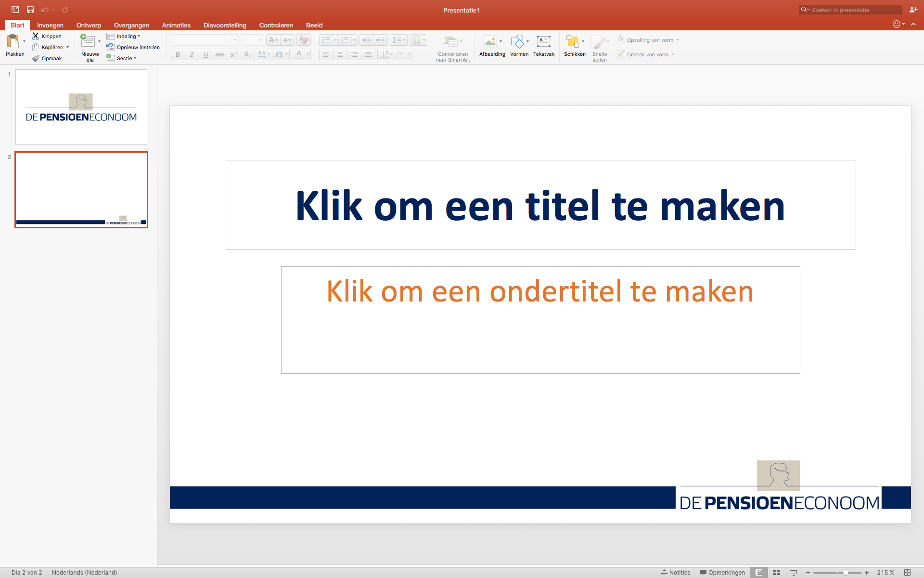The height and width of the screenshot is (578, 924).
Task: Click Notities in the status bar
Action: pyautogui.click(x=679, y=572)
